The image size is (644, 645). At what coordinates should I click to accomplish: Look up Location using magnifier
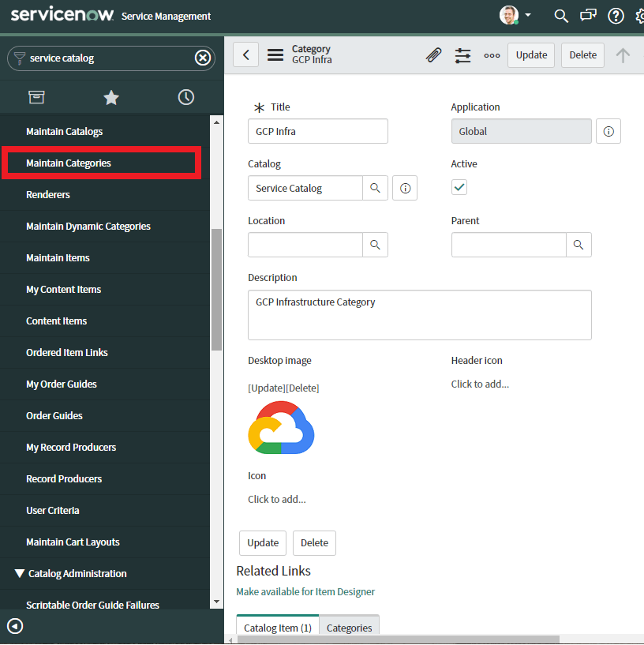[x=375, y=245]
